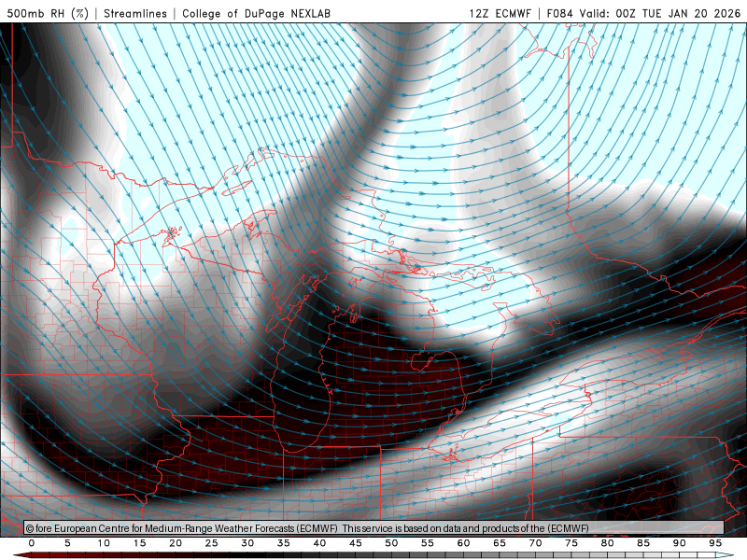
Task: Click the "Valid: 00Z TUE JAN 20 2026" text
Action: (660, 13)
